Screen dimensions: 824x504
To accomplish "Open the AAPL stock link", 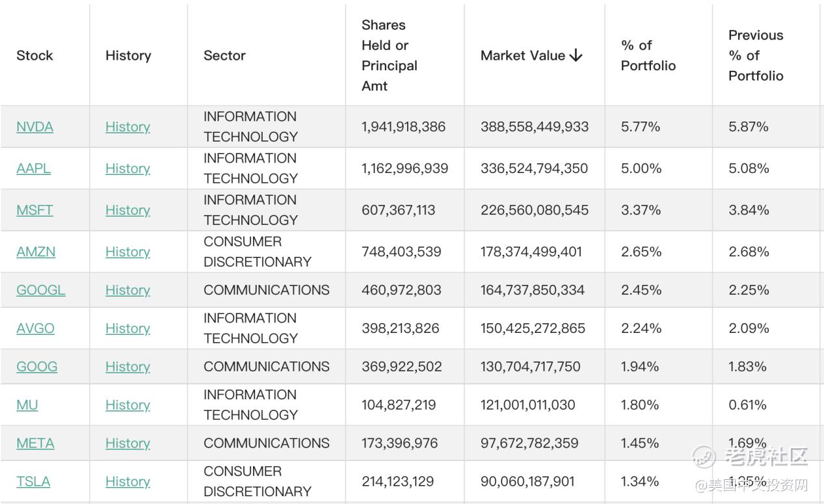I will click(x=33, y=168).
